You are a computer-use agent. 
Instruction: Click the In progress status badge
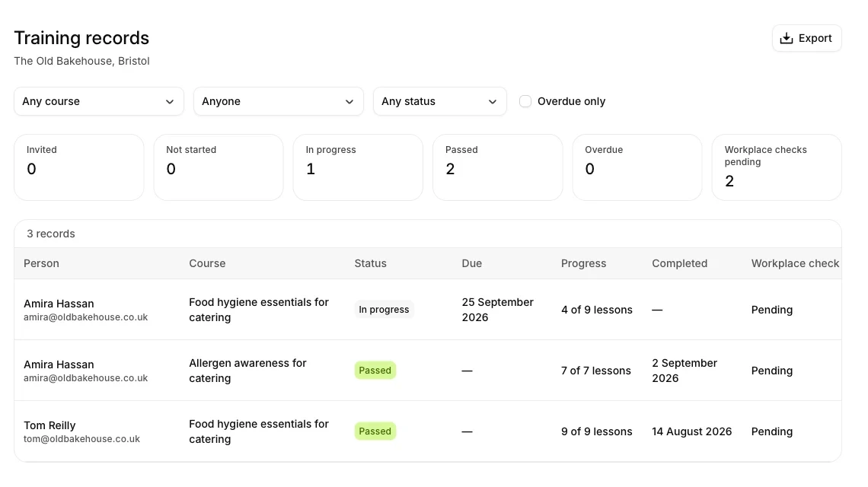click(x=385, y=310)
